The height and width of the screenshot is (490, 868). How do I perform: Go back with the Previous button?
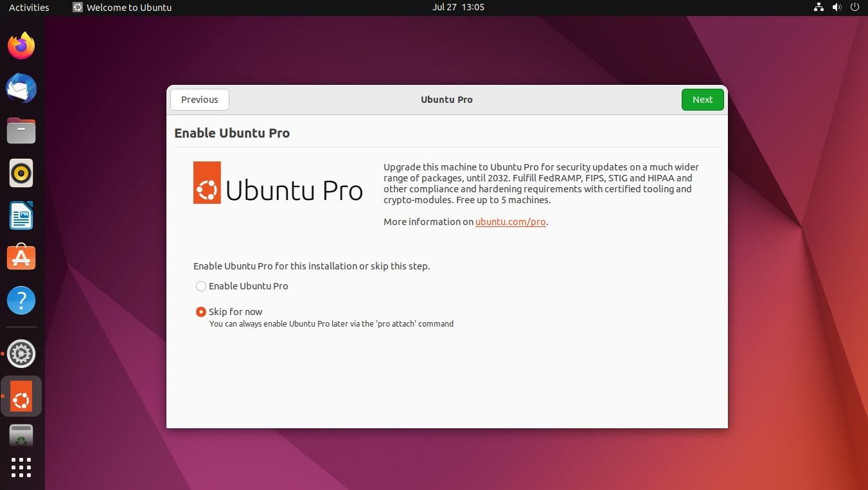pos(200,100)
